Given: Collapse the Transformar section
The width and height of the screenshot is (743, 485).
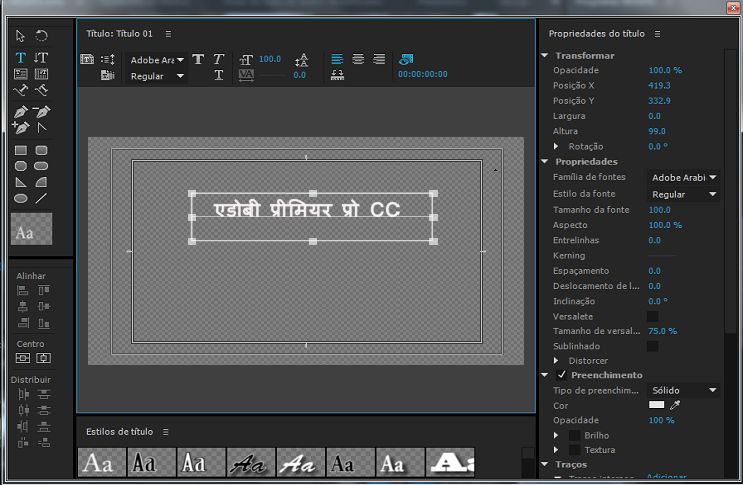Looking at the screenshot, I should 545,55.
